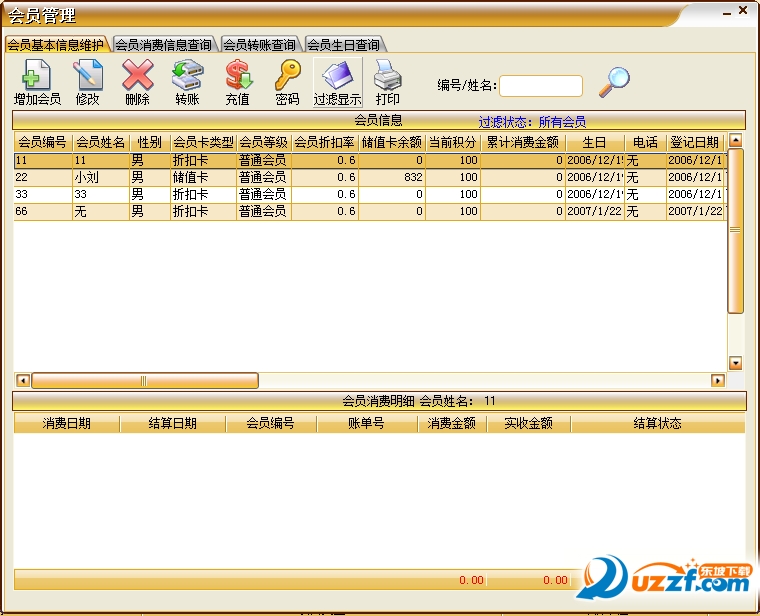Viewport: 760px width, 616px height.
Task: Select member row with ID 33
Action: (x=370, y=194)
